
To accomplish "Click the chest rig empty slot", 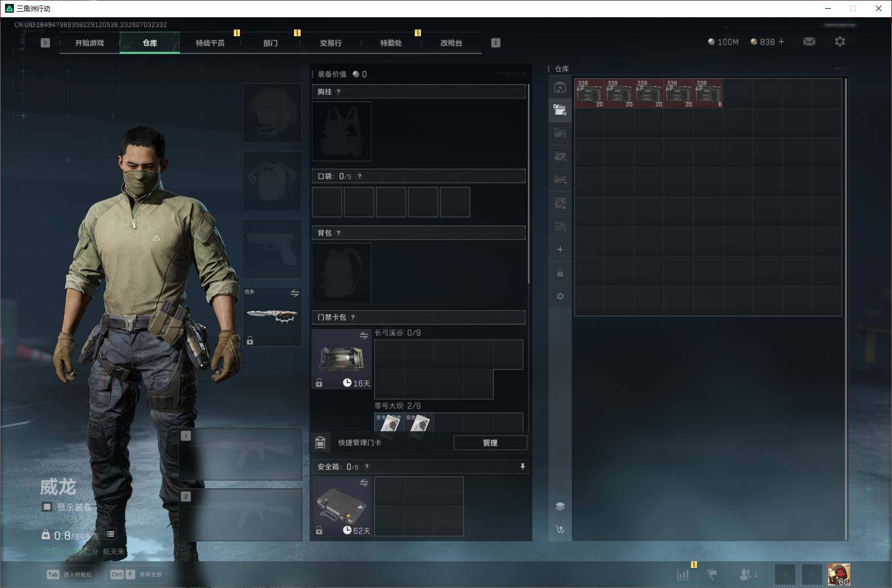I will (x=341, y=131).
